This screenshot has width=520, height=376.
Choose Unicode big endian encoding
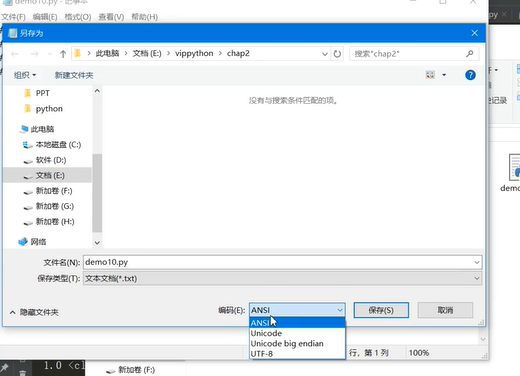tap(297, 344)
